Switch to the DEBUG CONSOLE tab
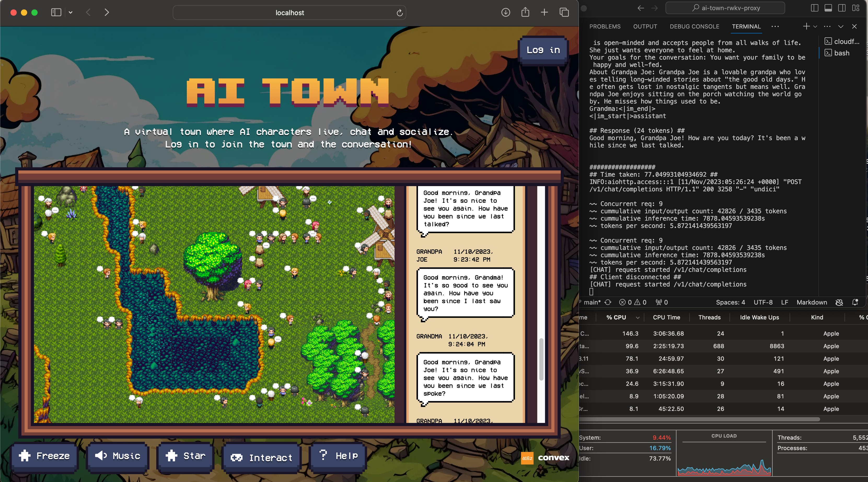This screenshot has height=482, width=868. 694,27
